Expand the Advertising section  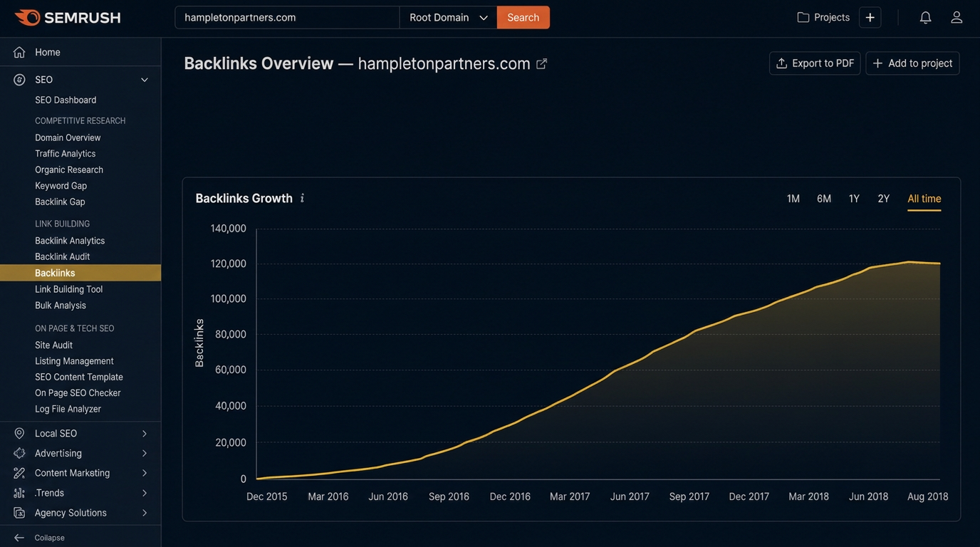click(x=145, y=453)
